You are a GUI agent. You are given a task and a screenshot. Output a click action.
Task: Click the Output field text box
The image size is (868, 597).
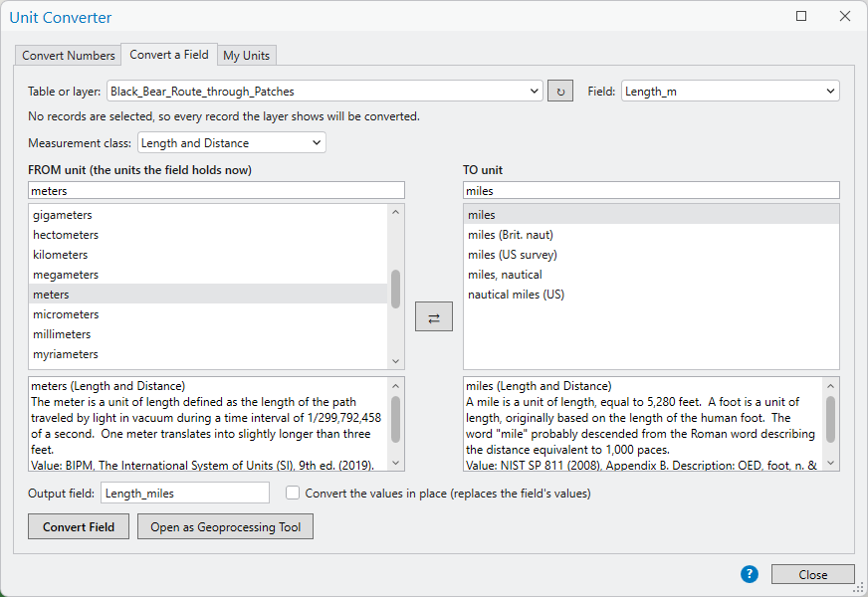(185, 493)
